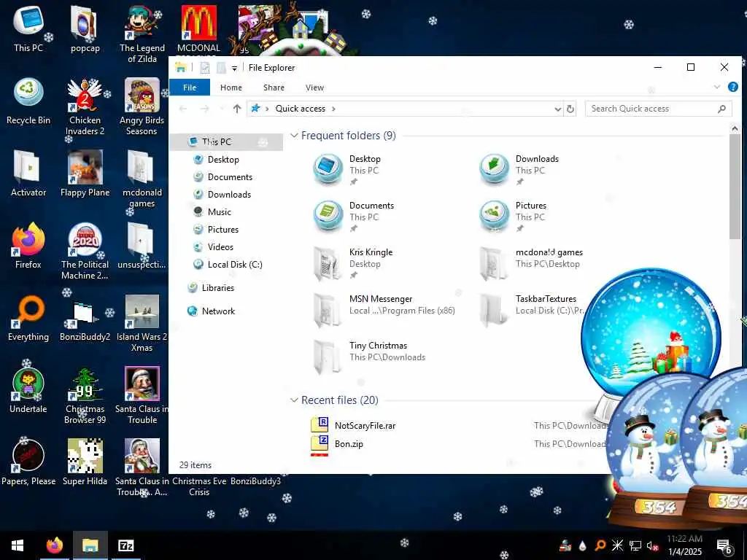Select Desktop in the navigation pane
This screenshot has height=560, width=747.
[x=223, y=160]
